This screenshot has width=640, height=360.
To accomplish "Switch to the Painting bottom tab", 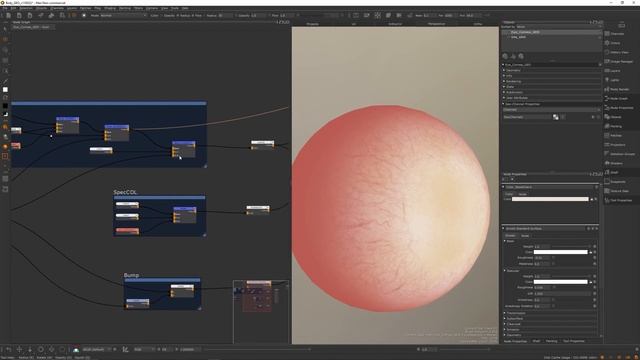I will pos(551,341).
